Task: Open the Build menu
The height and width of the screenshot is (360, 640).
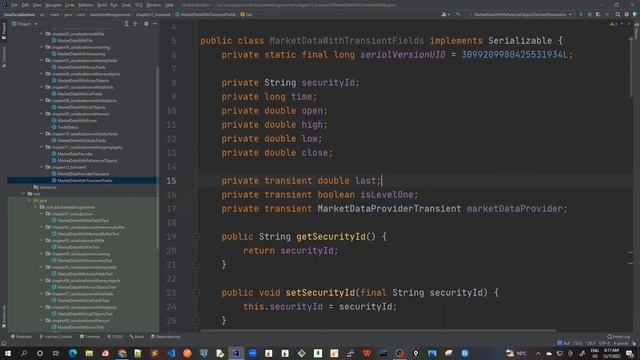Action: (102, 5)
